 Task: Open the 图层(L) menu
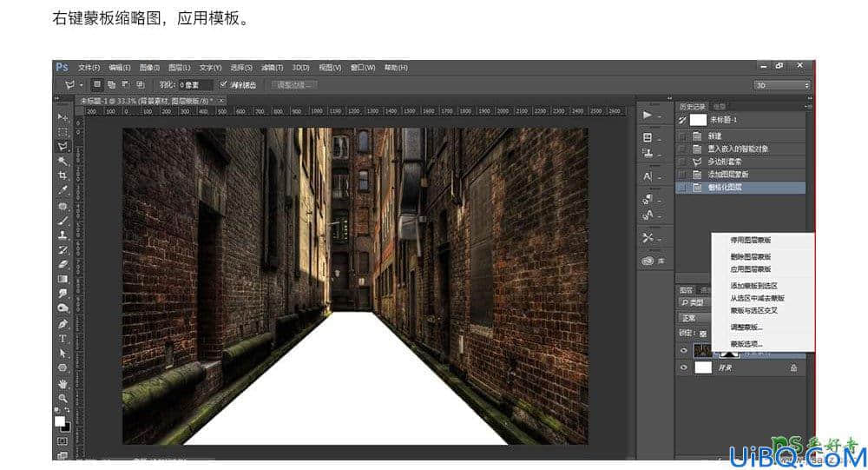click(179, 68)
